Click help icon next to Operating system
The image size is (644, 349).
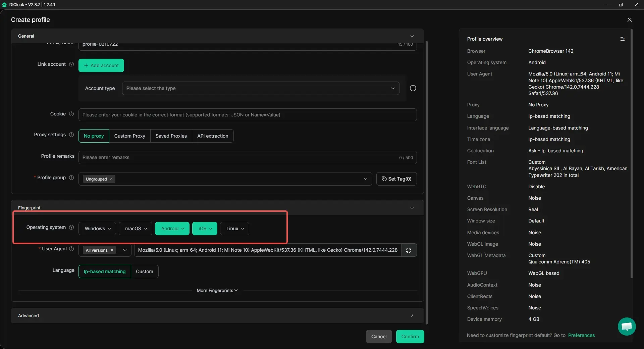pyautogui.click(x=71, y=228)
